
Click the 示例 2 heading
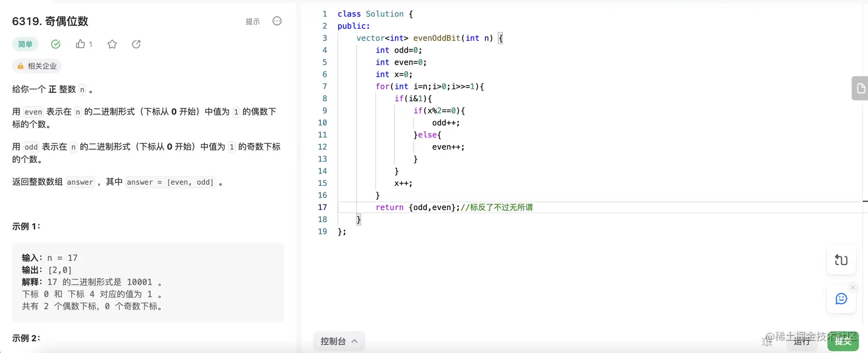[x=26, y=338]
